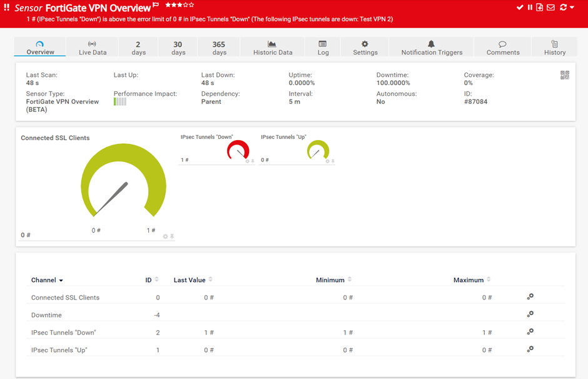
Task: Open the dropdown arrow next to the refresh icon
Action: [x=571, y=8]
